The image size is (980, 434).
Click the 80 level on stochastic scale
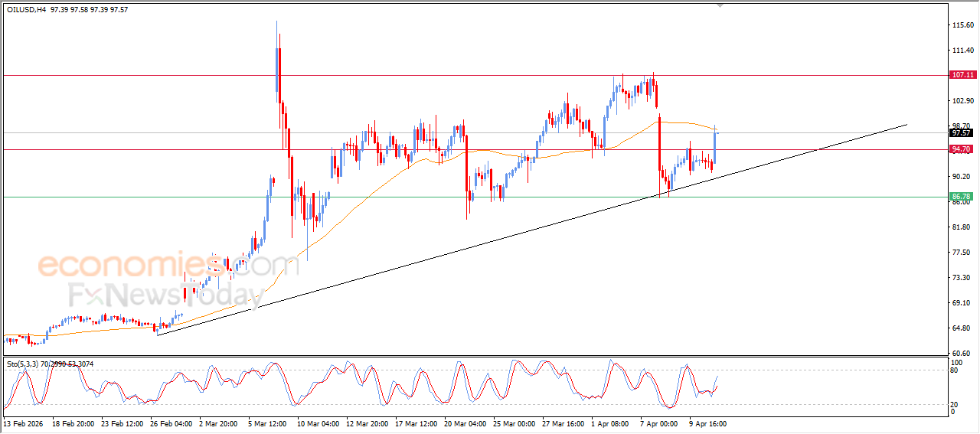954,370
